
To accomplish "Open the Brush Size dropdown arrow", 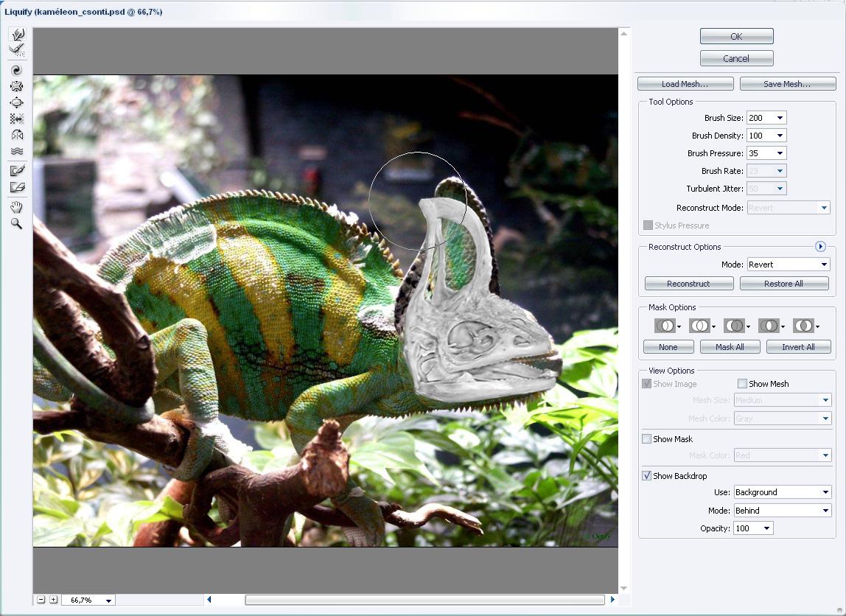I will coord(780,118).
